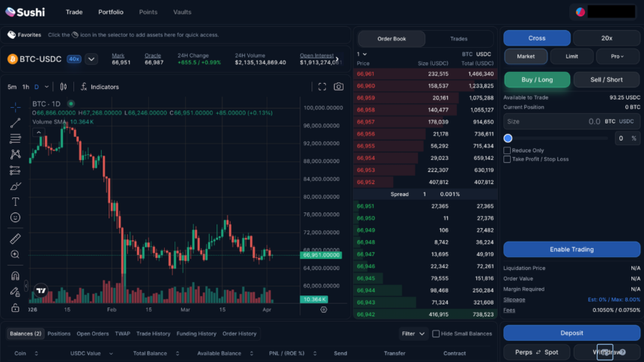The width and height of the screenshot is (644, 362).
Task: Take a chart snapshot with camera icon
Action: [x=338, y=87]
